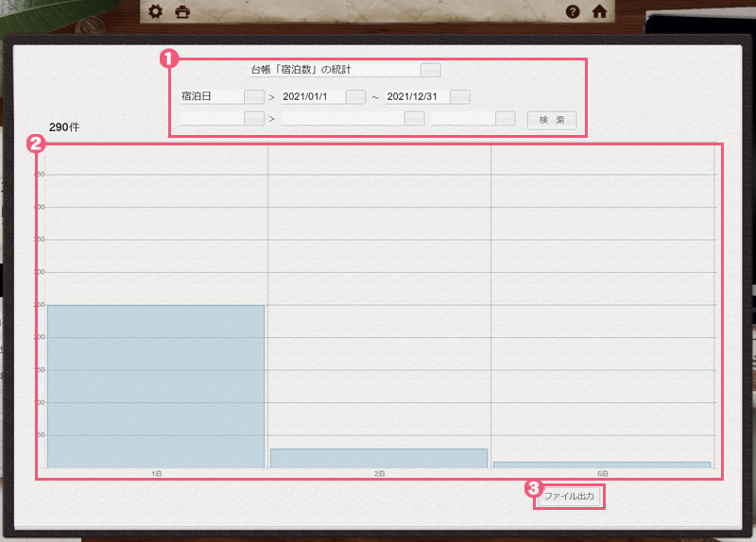Expand the empty condition dropdown below 宿泊日
Screen dimensions: 756x542
[x=253, y=119]
